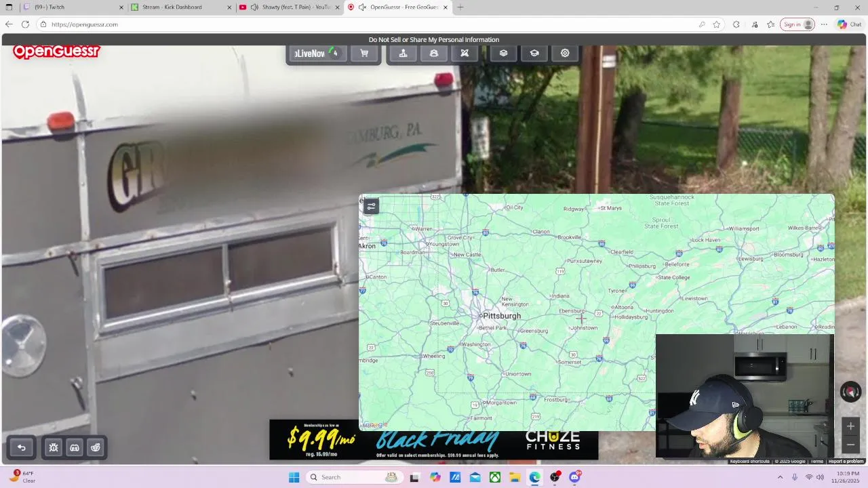
Task: Close the Twitch tab
Action: [121, 7]
